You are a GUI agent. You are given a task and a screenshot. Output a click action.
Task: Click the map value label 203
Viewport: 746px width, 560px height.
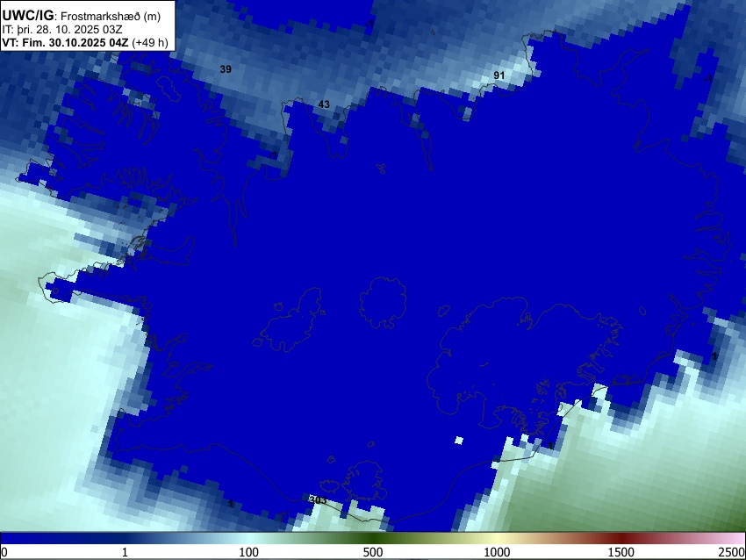click(x=318, y=500)
